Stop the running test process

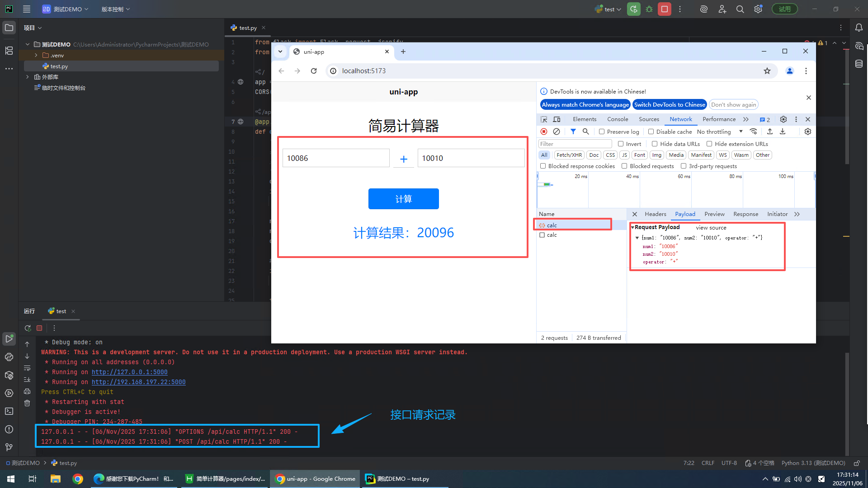coord(664,9)
